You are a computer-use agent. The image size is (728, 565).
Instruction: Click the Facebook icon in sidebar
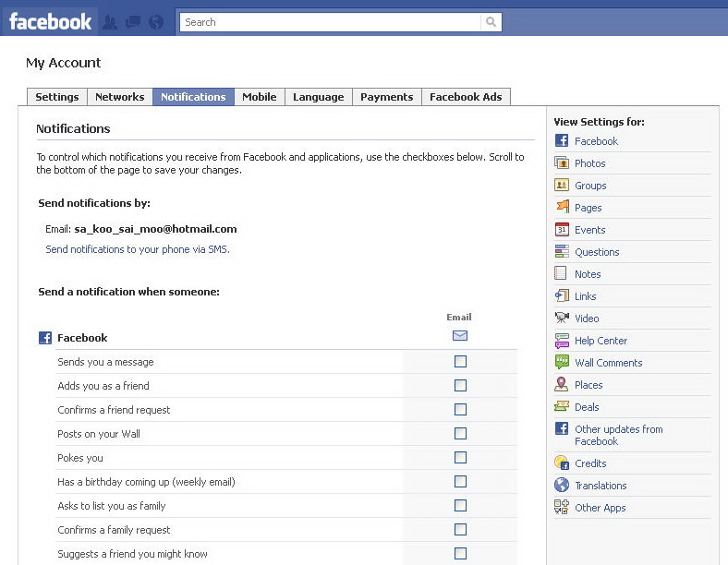562,140
